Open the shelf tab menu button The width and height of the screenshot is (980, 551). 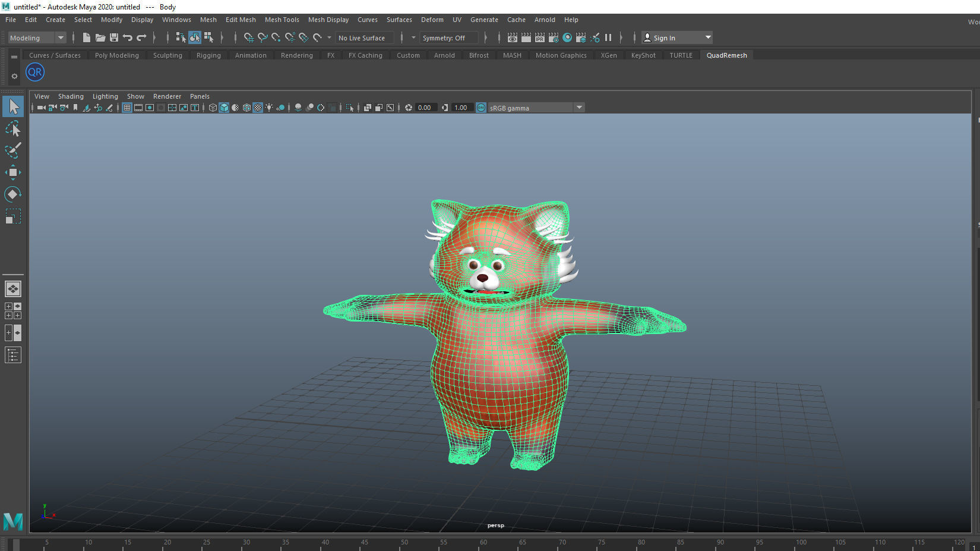pos(14,57)
